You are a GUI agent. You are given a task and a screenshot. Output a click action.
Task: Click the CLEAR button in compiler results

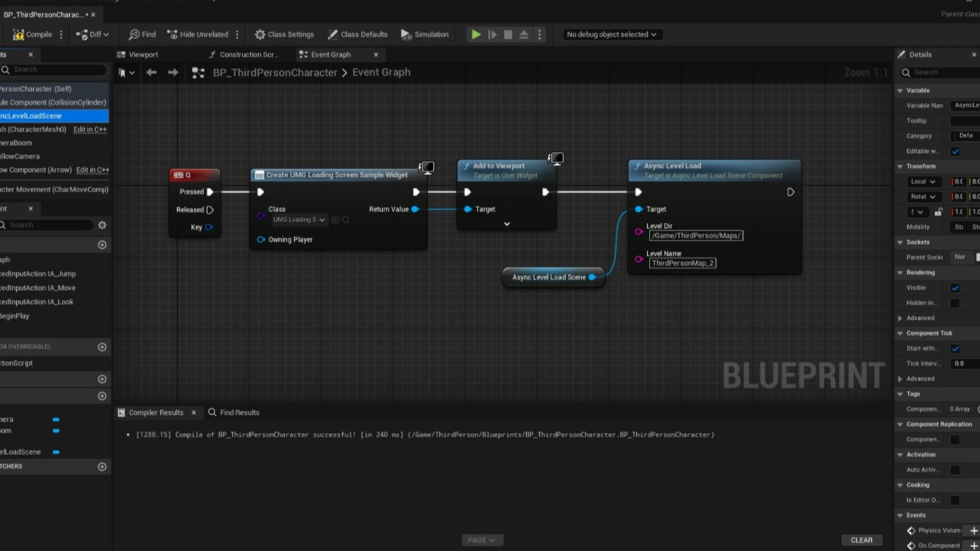click(861, 540)
